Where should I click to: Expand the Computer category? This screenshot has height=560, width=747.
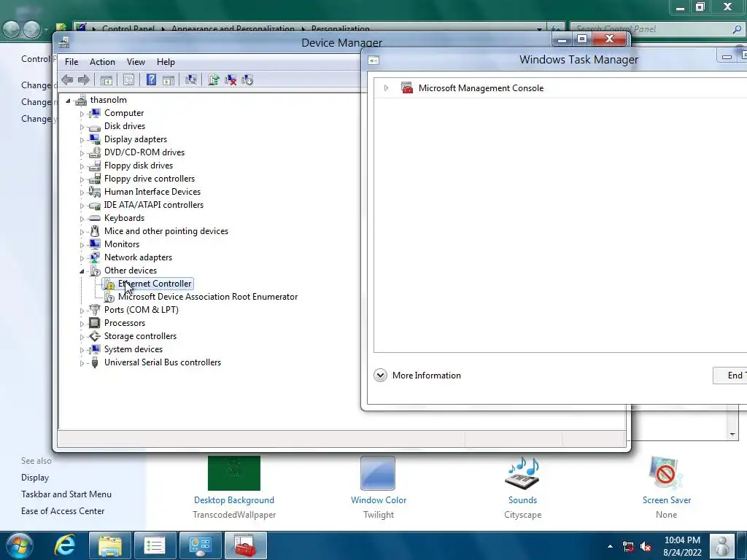point(82,114)
